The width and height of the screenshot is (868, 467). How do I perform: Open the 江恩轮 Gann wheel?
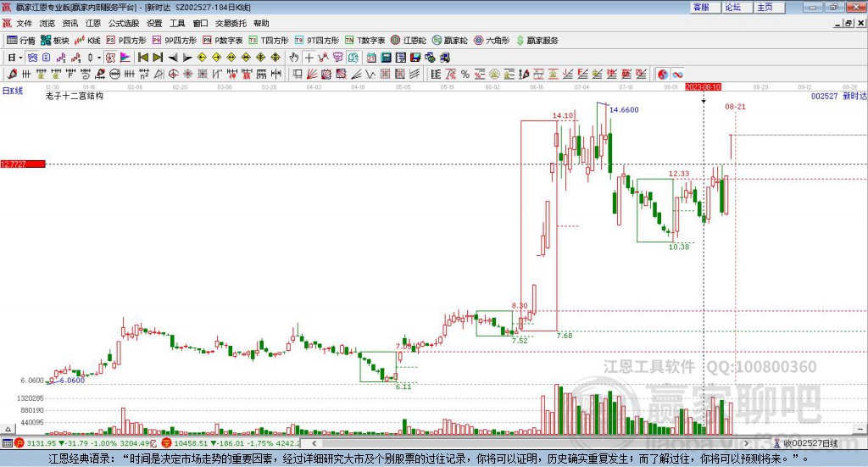click(409, 41)
